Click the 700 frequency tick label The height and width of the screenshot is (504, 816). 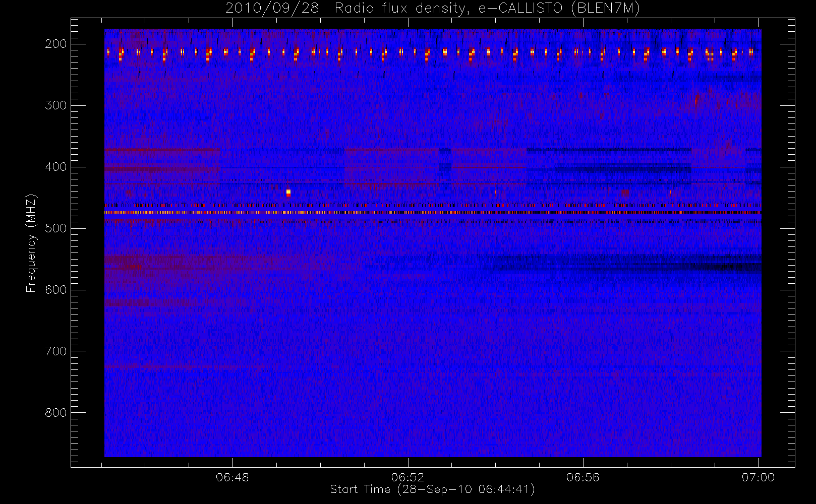coord(56,351)
